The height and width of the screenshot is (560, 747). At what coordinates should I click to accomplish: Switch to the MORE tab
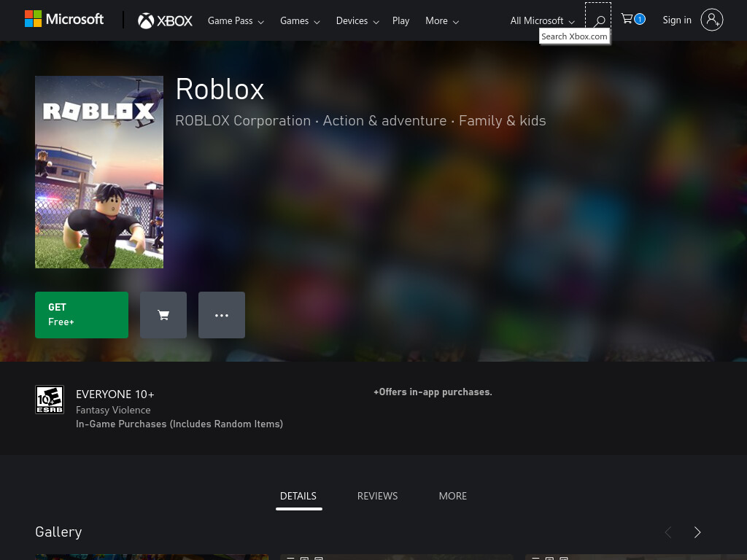pyautogui.click(x=452, y=496)
